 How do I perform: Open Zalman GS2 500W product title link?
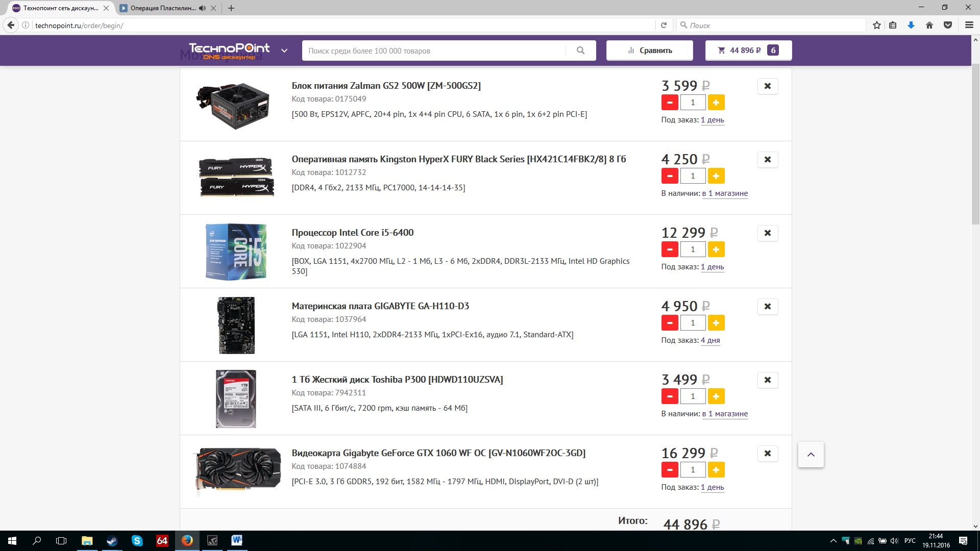click(386, 86)
